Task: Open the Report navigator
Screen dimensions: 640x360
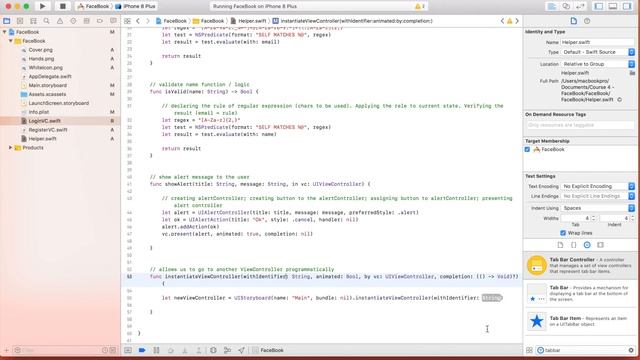Action: [113, 21]
